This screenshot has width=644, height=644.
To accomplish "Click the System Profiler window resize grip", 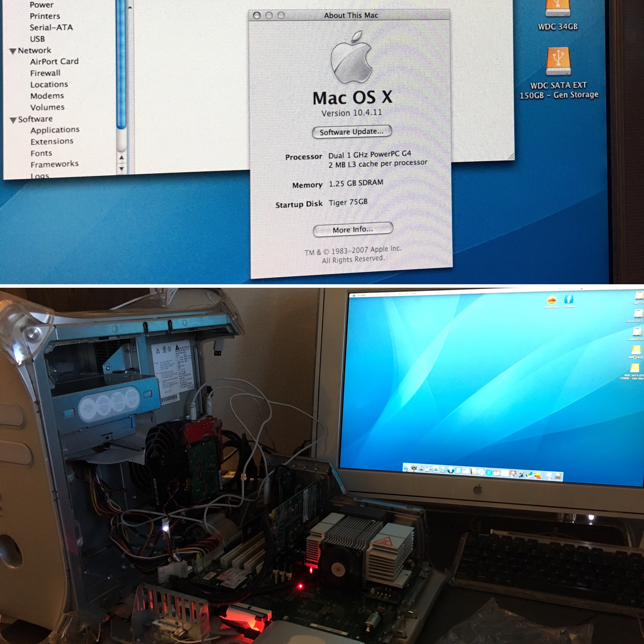I will click(x=510, y=157).
